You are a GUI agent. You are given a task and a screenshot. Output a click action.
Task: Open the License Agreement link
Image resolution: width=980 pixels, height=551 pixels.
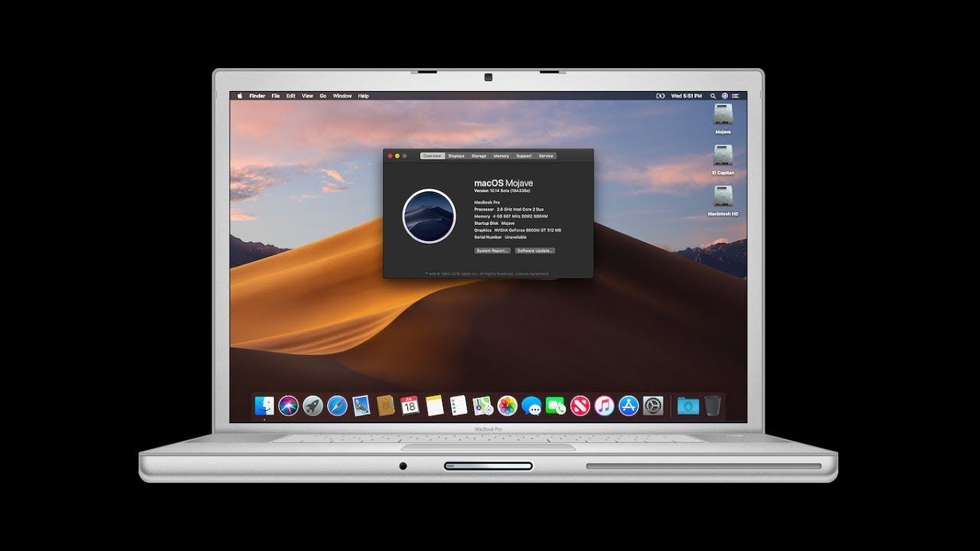[532, 273]
